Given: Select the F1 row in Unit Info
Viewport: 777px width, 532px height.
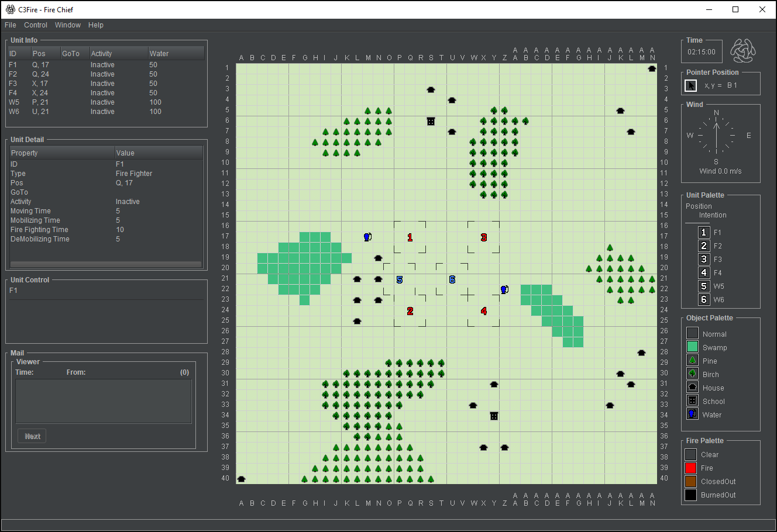Looking at the screenshot, I should pos(106,65).
